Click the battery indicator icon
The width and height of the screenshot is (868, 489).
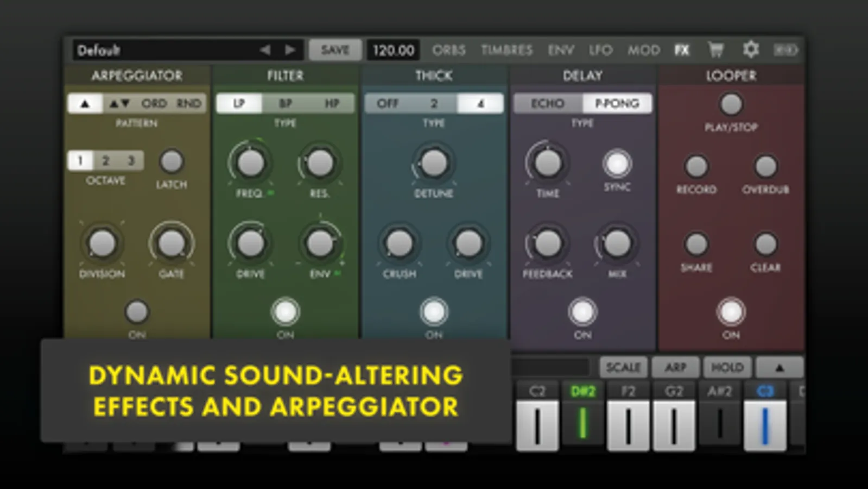(785, 50)
